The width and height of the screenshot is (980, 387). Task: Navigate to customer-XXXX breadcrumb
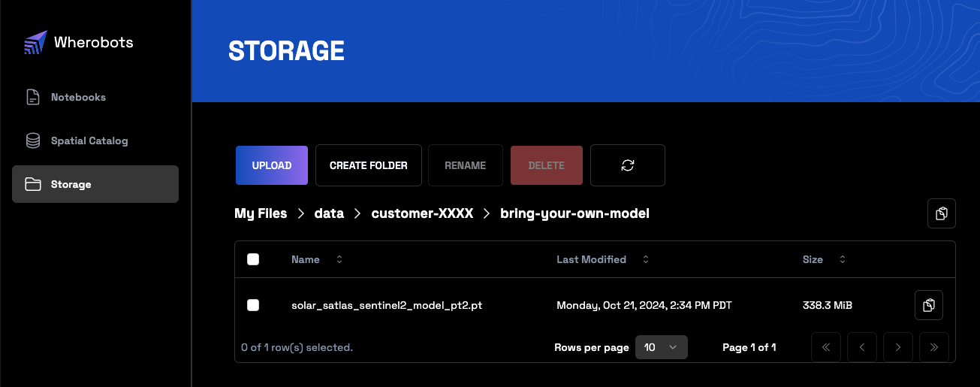click(422, 213)
